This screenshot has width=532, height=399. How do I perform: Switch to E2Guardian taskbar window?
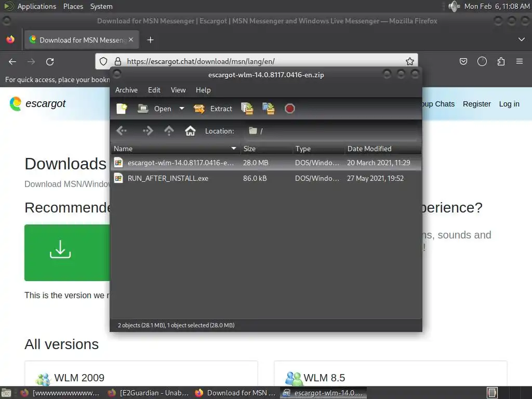pos(148,393)
